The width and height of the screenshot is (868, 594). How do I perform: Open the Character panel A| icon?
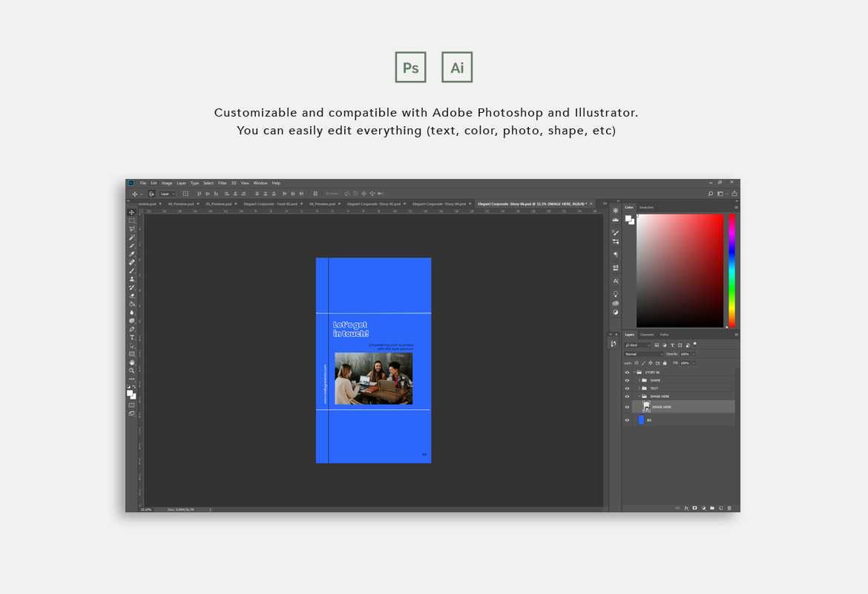point(616,281)
